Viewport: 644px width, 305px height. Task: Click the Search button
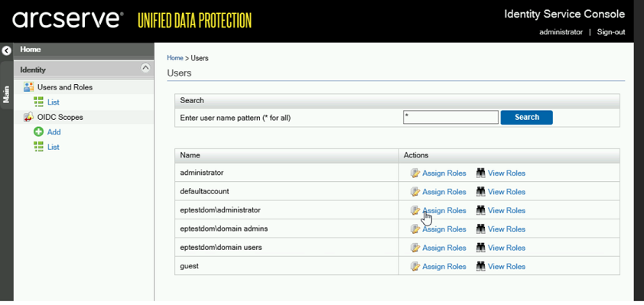pyautogui.click(x=526, y=117)
